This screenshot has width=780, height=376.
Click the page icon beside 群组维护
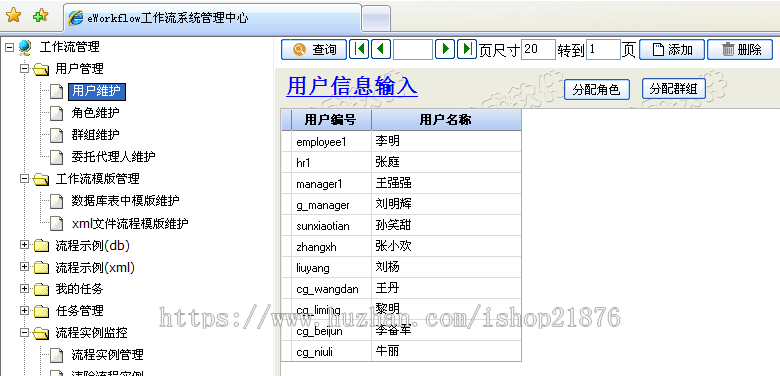tap(57, 135)
